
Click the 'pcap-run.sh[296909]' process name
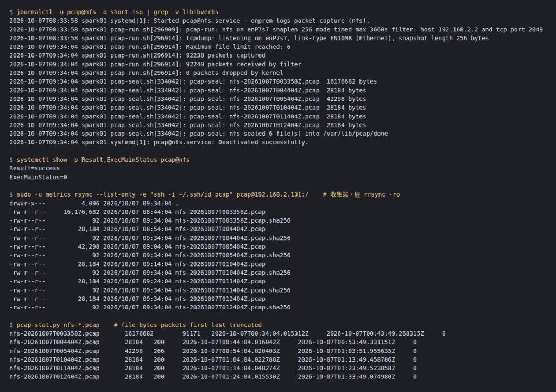coord(146,29)
